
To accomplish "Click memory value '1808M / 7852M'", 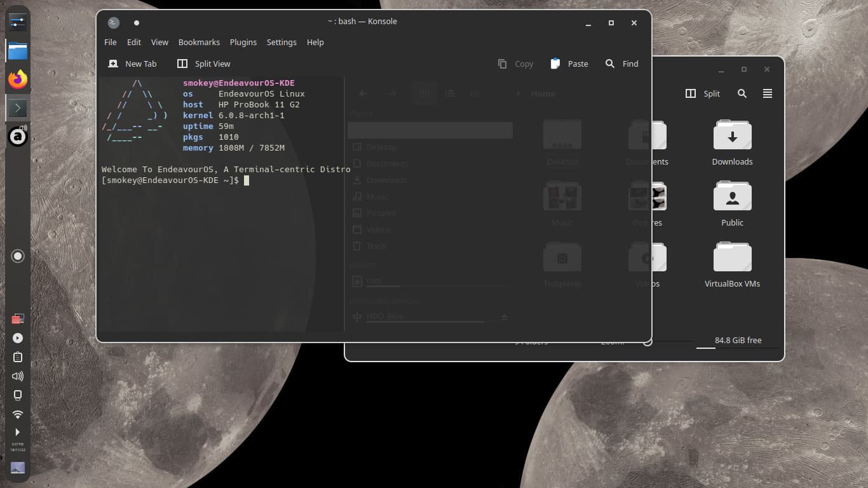I will 252,148.
